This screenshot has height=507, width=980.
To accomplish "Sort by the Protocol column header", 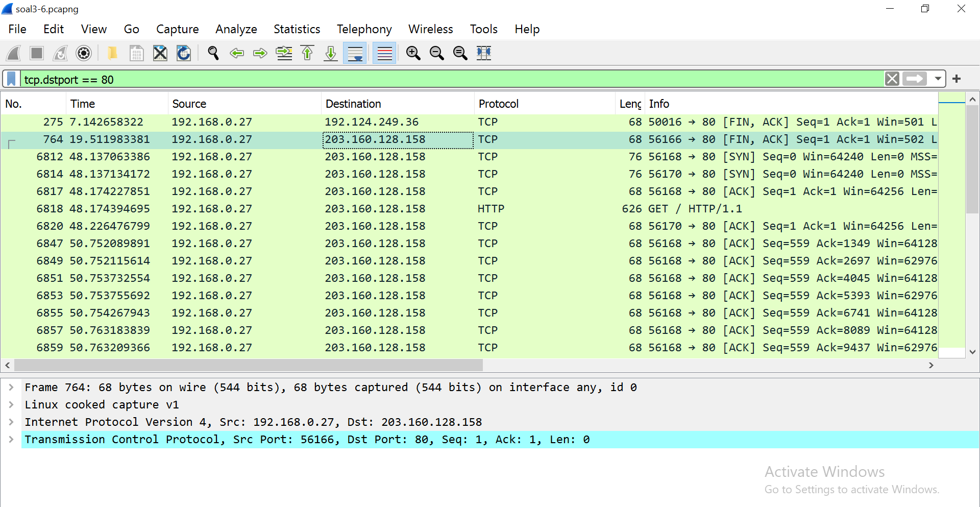I will pyautogui.click(x=545, y=104).
